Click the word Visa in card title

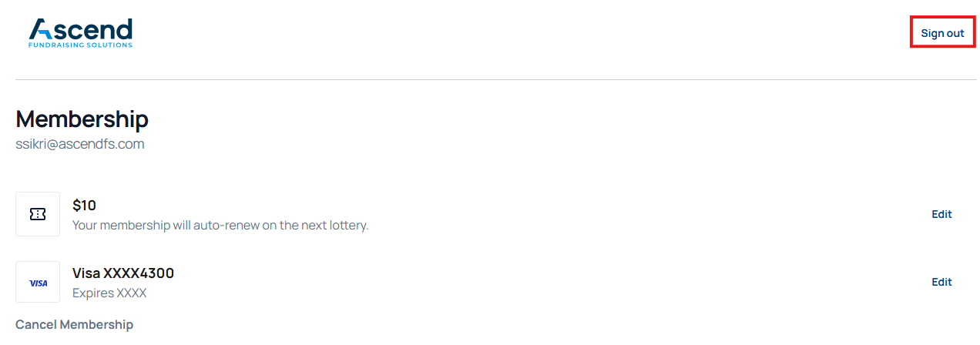click(x=86, y=273)
